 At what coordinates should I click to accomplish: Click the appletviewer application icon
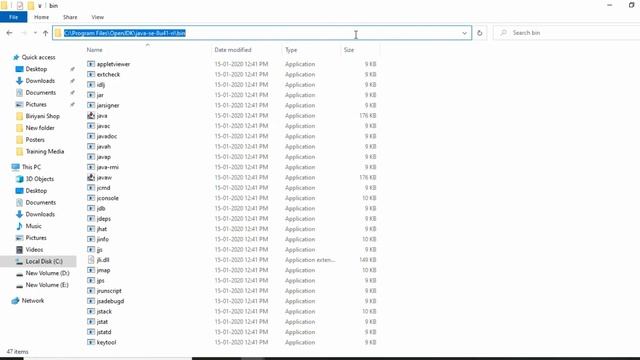(91, 64)
